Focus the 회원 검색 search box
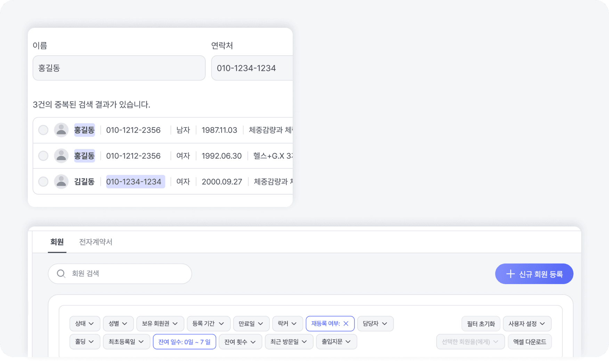Viewport: 609px width, 364px height. [120, 274]
